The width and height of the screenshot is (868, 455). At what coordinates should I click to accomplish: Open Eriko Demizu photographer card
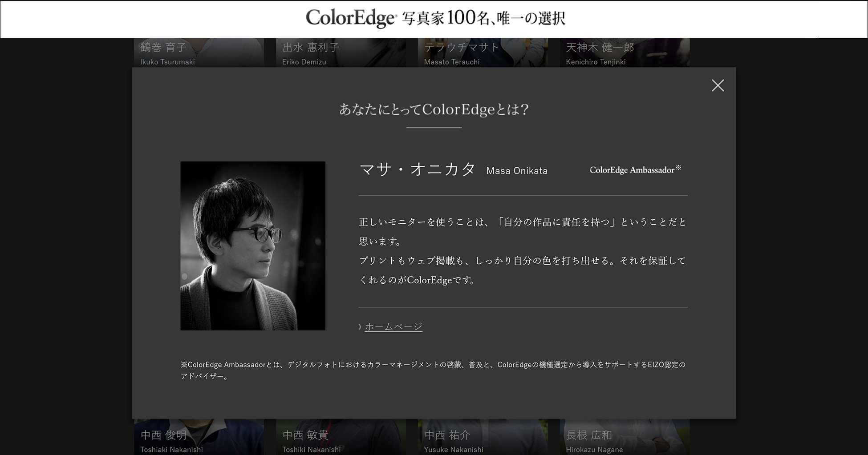(341, 52)
